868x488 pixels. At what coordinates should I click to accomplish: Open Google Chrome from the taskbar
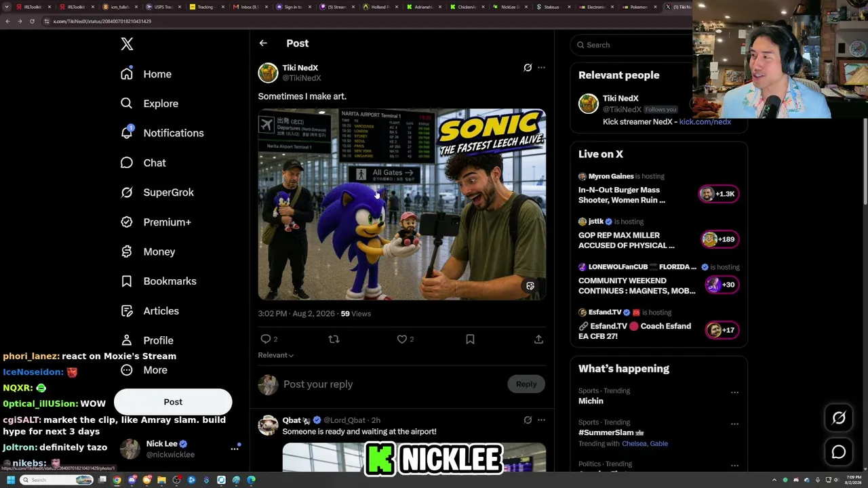[x=117, y=480]
